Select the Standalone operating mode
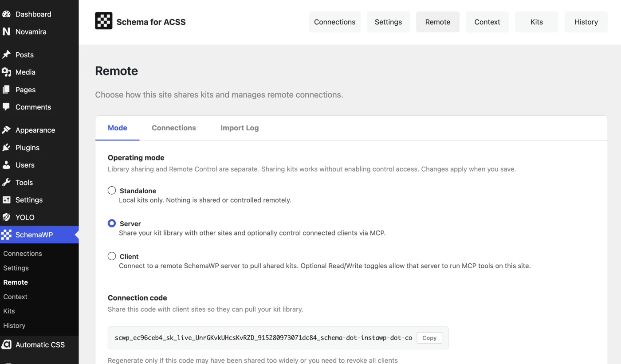This screenshot has width=621, height=364. tap(112, 191)
